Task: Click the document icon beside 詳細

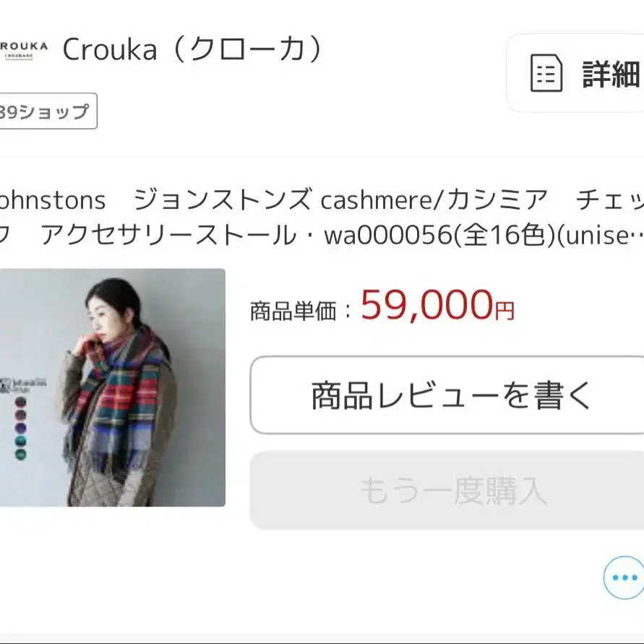Action: click(546, 73)
